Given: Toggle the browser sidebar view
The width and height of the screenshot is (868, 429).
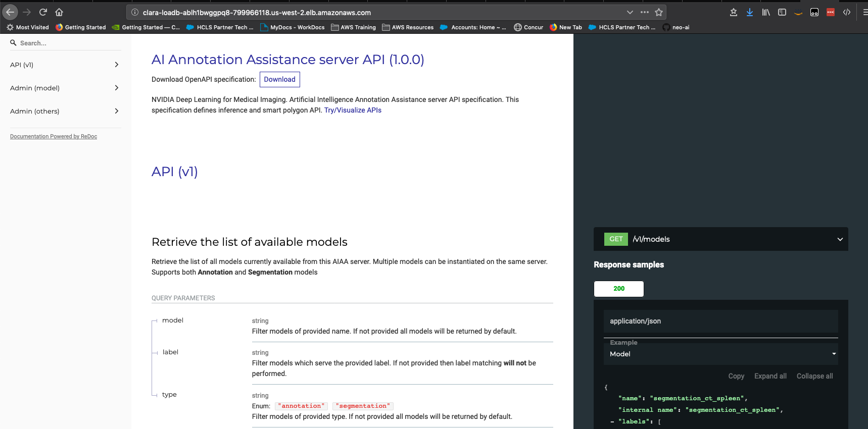Looking at the screenshot, I should pos(782,12).
